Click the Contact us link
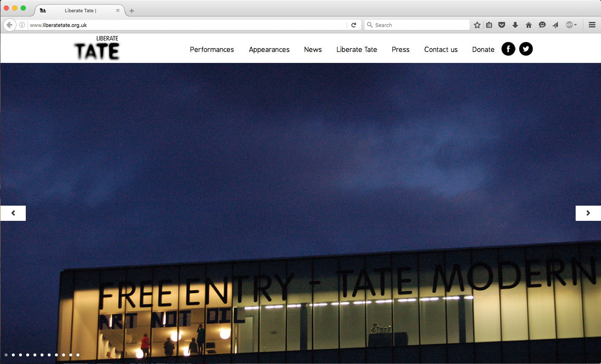This screenshot has width=601, height=364. pos(441,49)
